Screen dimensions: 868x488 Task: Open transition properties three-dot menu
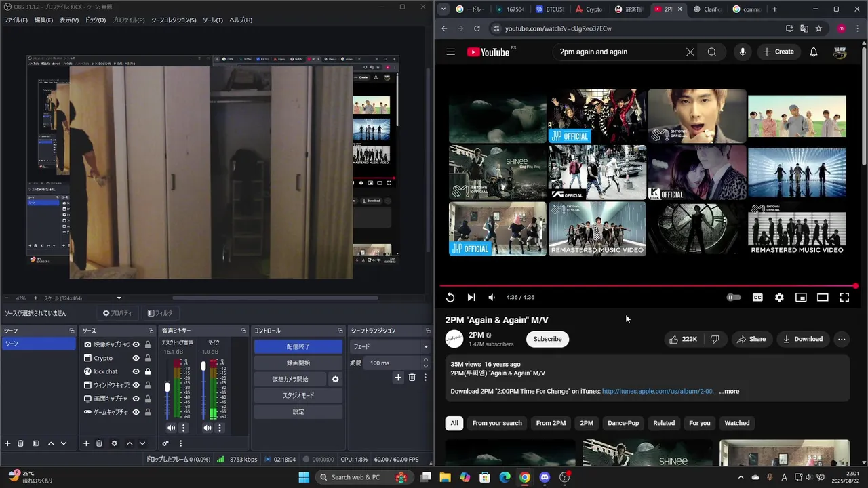(x=425, y=378)
